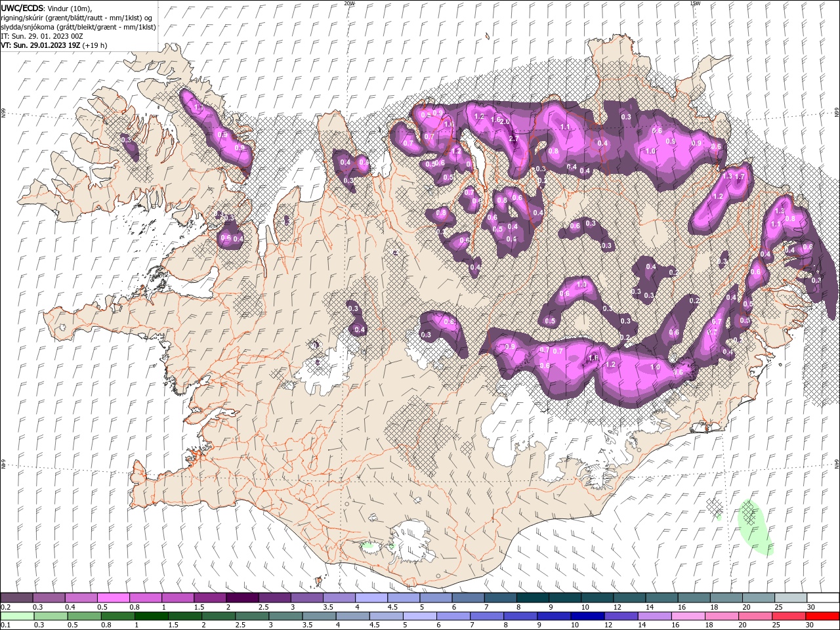This screenshot has height=630, width=840.
Task: Select the 'IT: Sun. 29. 01. 2023 00Z' line
Action: (42, 36)
